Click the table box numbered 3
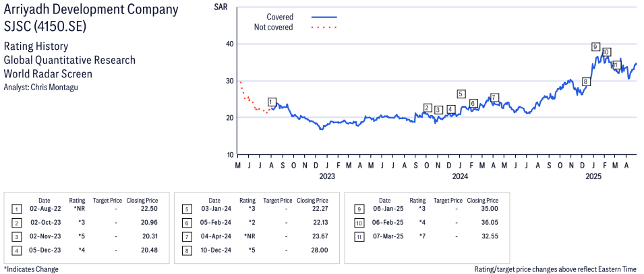The height and width of the screenshot is (274, 644). click(x=16, y=237)
